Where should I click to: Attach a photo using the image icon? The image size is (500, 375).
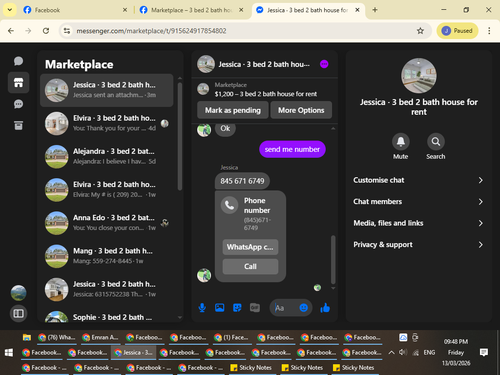point(220,308)
